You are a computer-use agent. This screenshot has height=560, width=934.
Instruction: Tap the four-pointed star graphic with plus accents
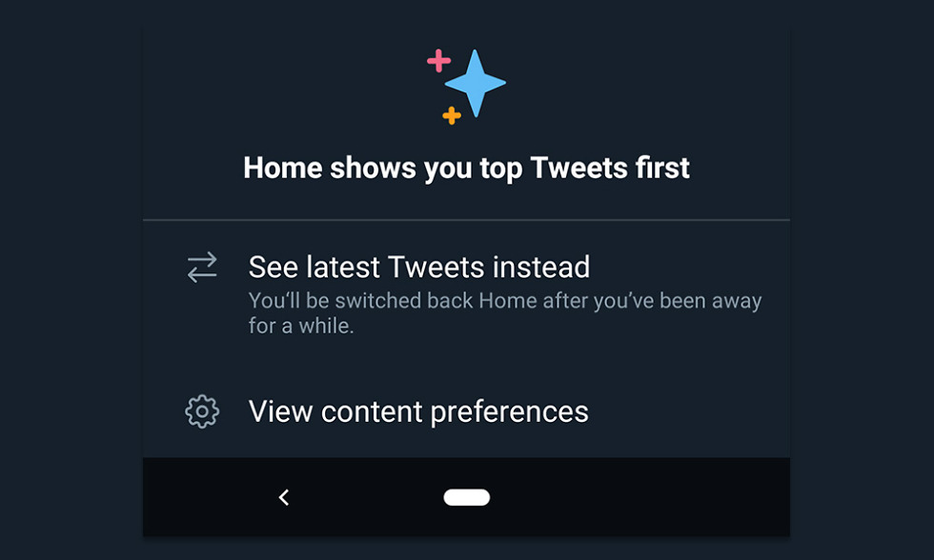[x=467, y=84]
